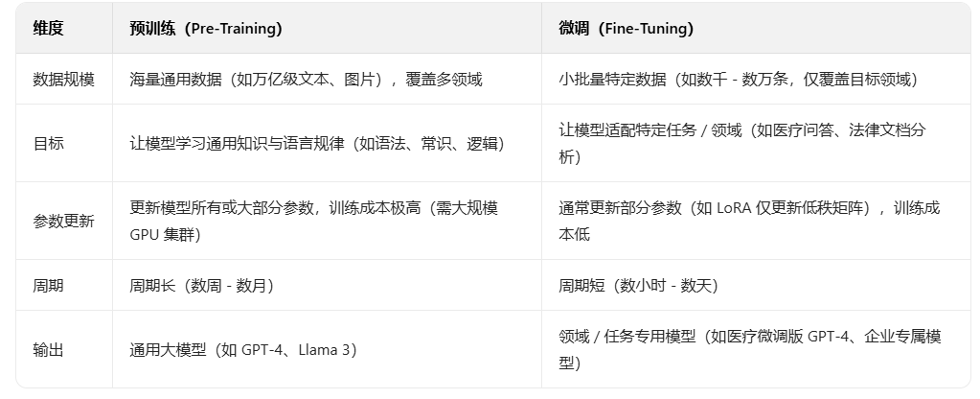
Task: Click the 更新模型所有或大部分参数 cell
Action: [x=314, y=208]
